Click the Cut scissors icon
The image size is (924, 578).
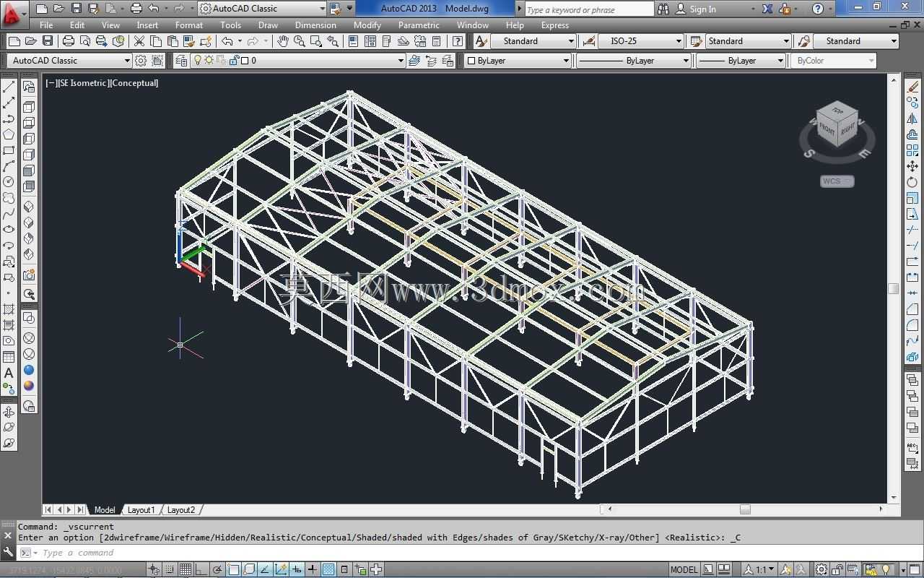[139, 41]
